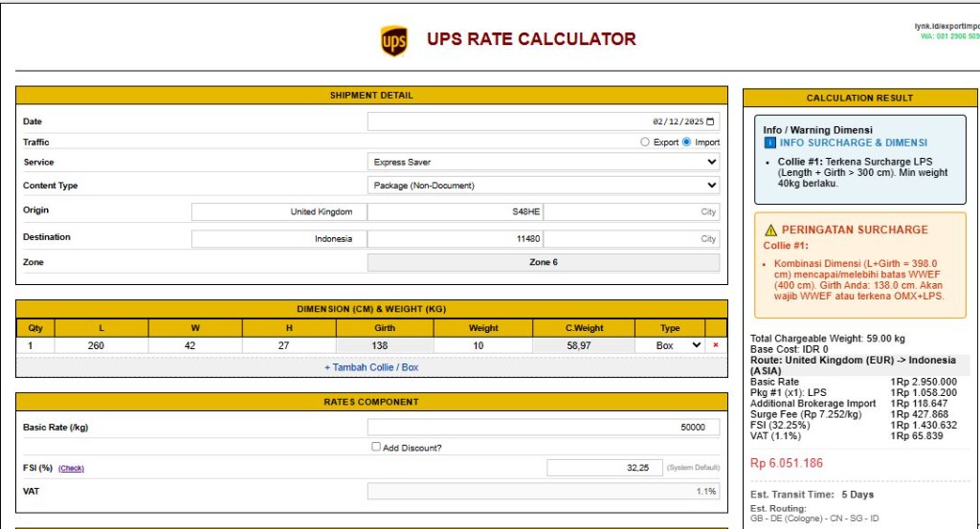Screen dimensions: 980x529
Task: Expand the Content Type dropdown
Action: (x=543, y=186)
